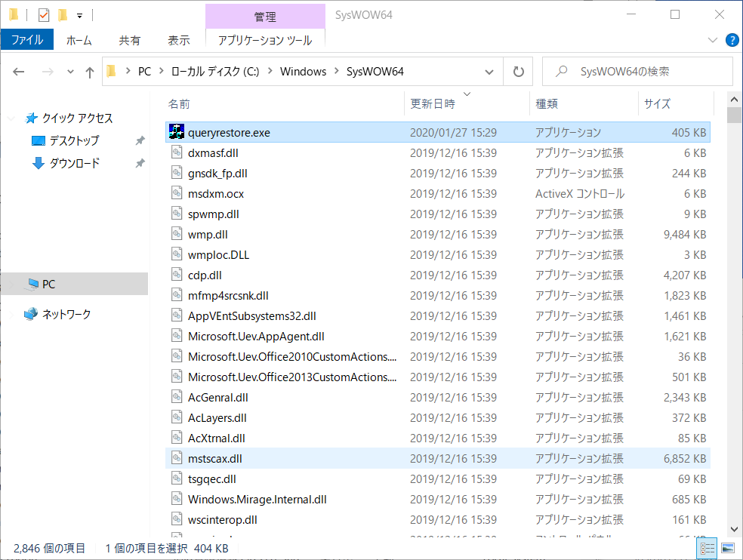Go back with the left arrow button
The height and width of the screenshot is (560, 743).
(18, 72)
